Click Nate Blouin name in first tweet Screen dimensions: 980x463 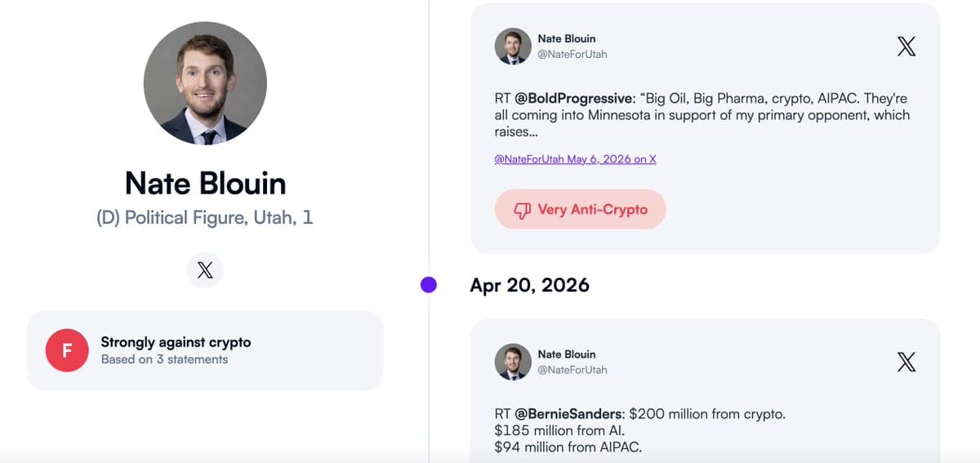tap(567, 38)
